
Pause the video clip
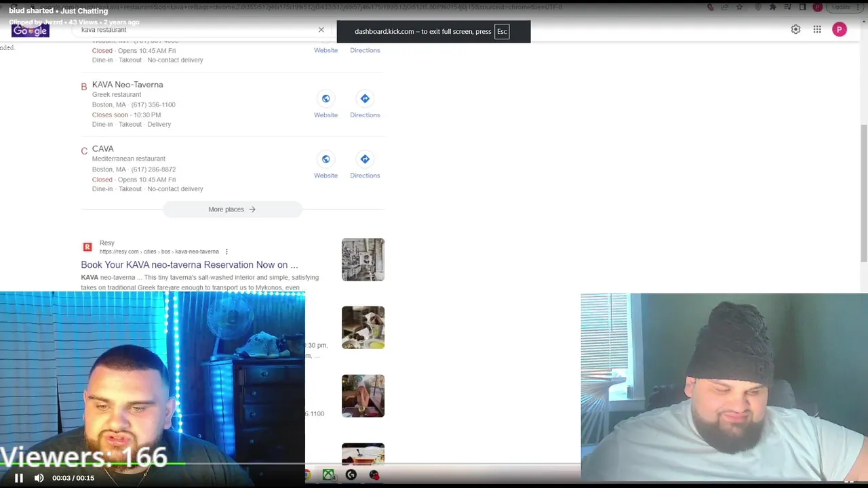(x=19, y=478)
